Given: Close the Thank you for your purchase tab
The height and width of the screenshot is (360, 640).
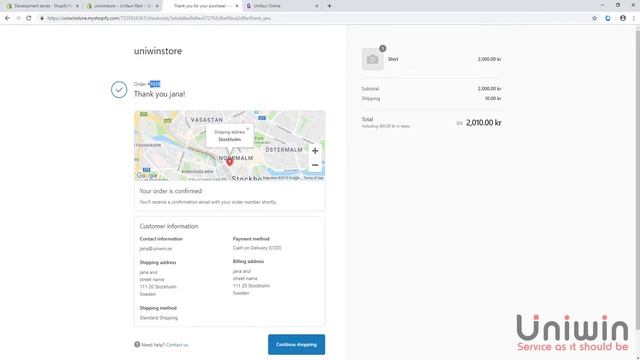Looking at the screenshot, I should tap(237, 6).
